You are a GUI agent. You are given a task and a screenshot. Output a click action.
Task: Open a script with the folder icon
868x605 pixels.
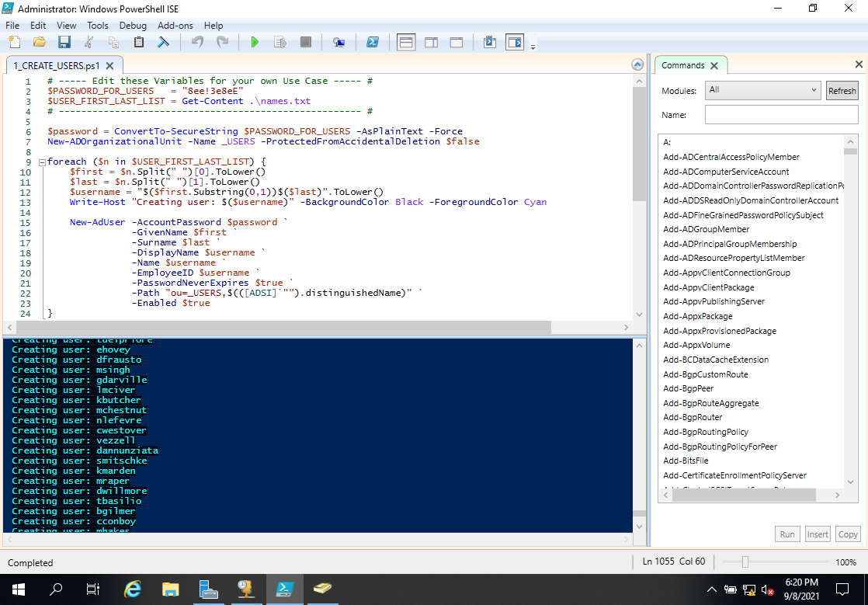pyautogui.click(x=40, y=42)
